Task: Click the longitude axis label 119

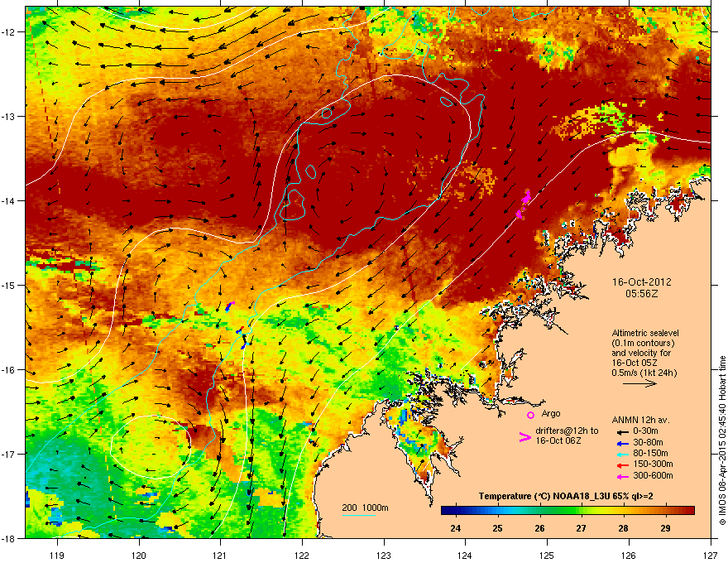Action: click(x=57, y=556)
